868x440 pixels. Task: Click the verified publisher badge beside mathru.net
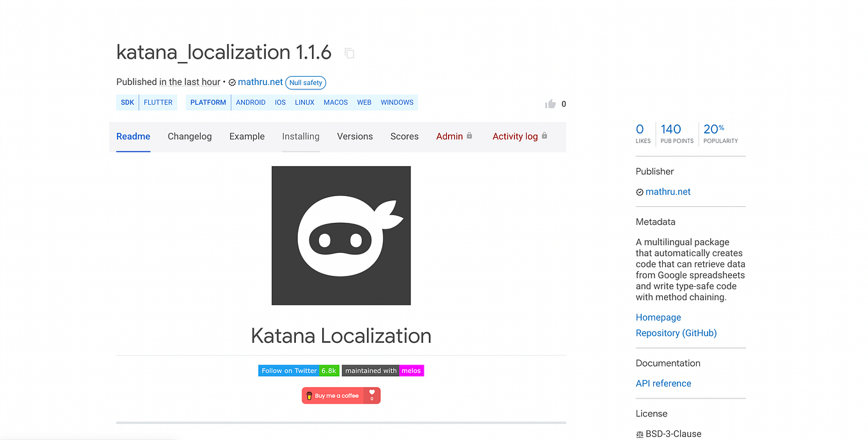click(x=232, y=82)
